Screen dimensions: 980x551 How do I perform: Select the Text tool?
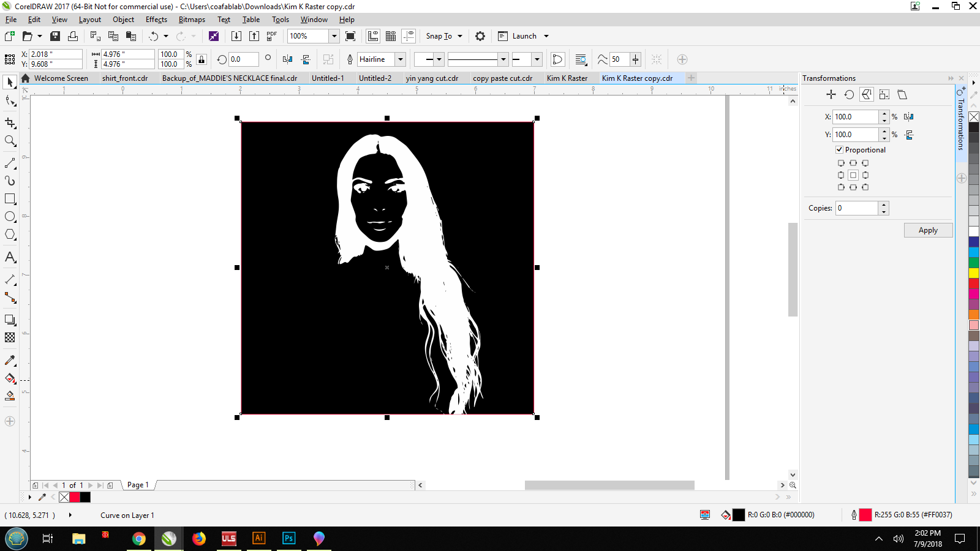click(10, 257)
